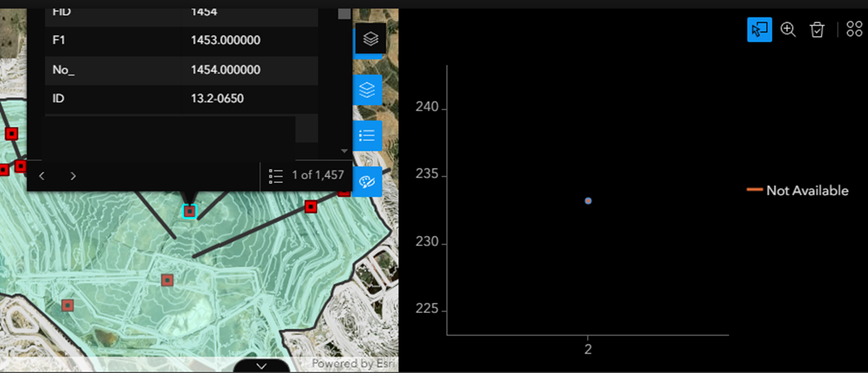Open the basemap gallery widget
The image size is (868, 373).
370,38
